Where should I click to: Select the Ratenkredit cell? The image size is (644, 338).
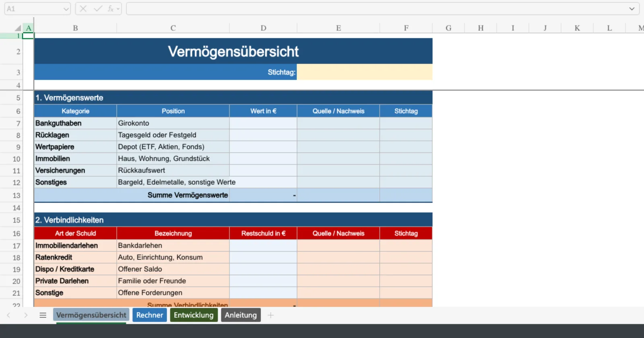[x=76, y=257]
